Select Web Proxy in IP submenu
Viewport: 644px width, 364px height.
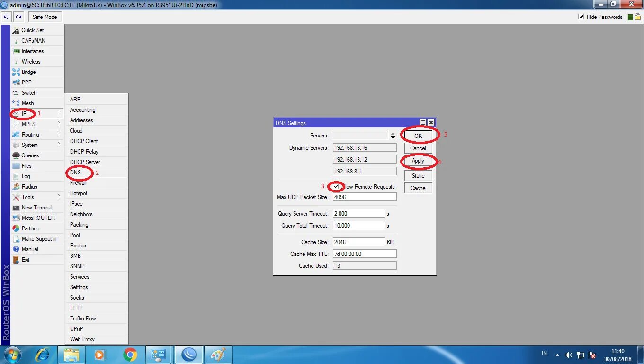[x=97, y=339]
